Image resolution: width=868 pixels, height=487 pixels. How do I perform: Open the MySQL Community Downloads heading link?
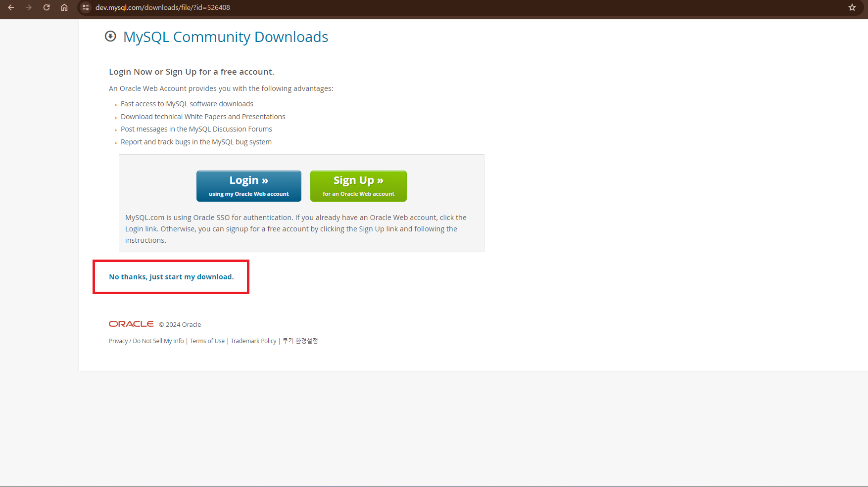[226, 37]
